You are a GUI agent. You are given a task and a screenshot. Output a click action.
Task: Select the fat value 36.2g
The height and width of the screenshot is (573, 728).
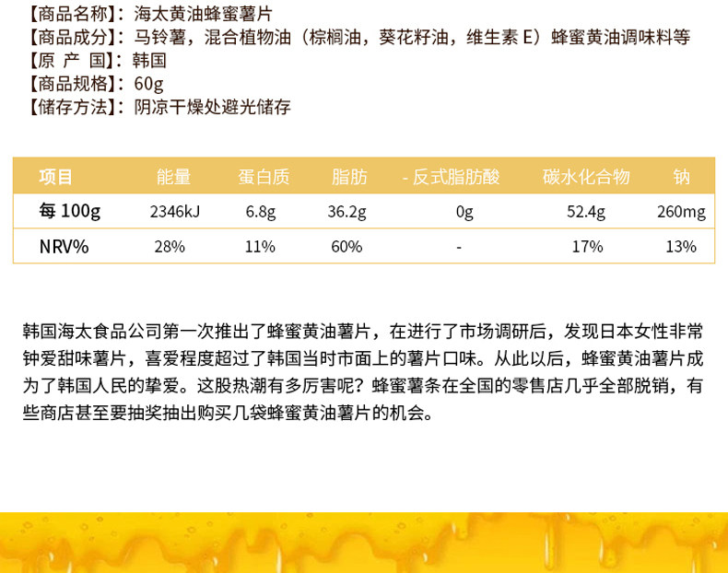(x=346, y=212)
